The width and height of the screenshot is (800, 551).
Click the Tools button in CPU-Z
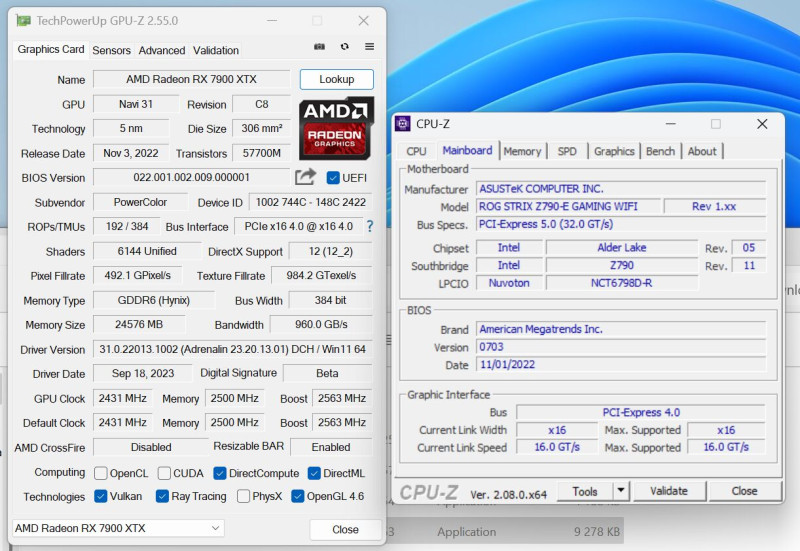coord(585,491)
